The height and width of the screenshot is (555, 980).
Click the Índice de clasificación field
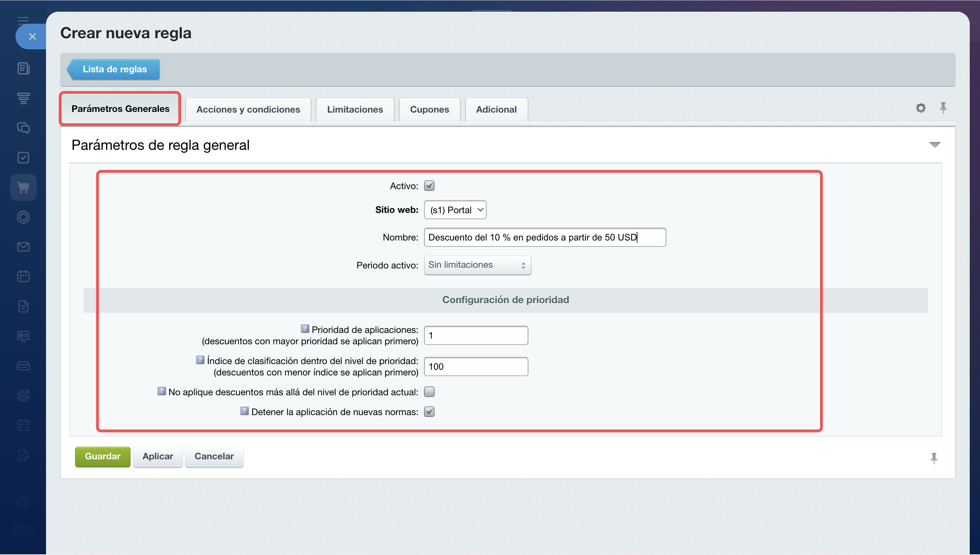(x=476, y=367)
